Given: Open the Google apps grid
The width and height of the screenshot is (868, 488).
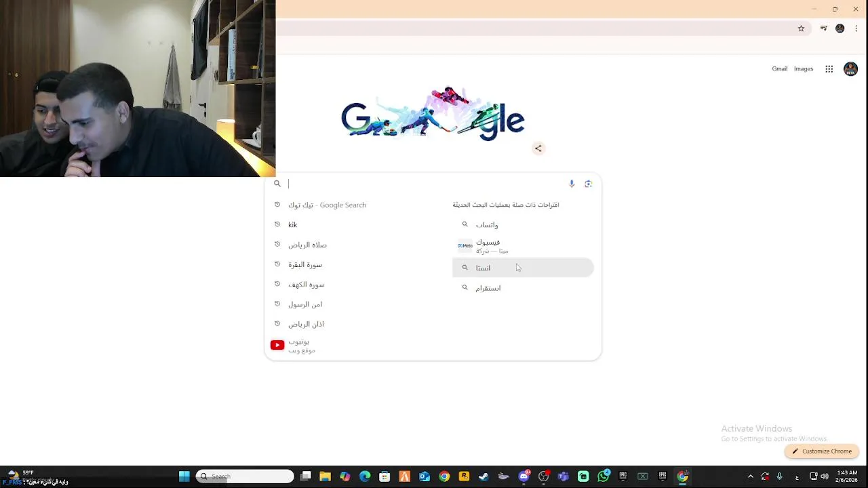Looking at the screenshot, I should tap(829, 69).
